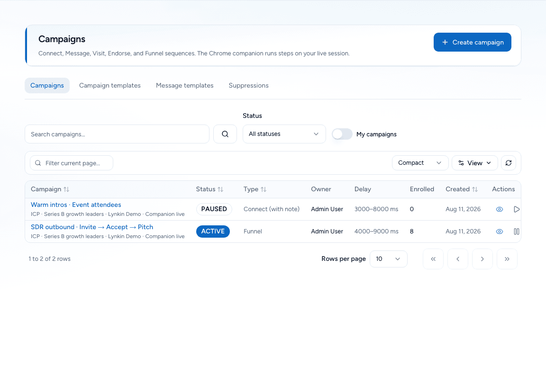Switch to Campaign templates tab
Viewport: 546px width, 392px height.
click(109, 85)
